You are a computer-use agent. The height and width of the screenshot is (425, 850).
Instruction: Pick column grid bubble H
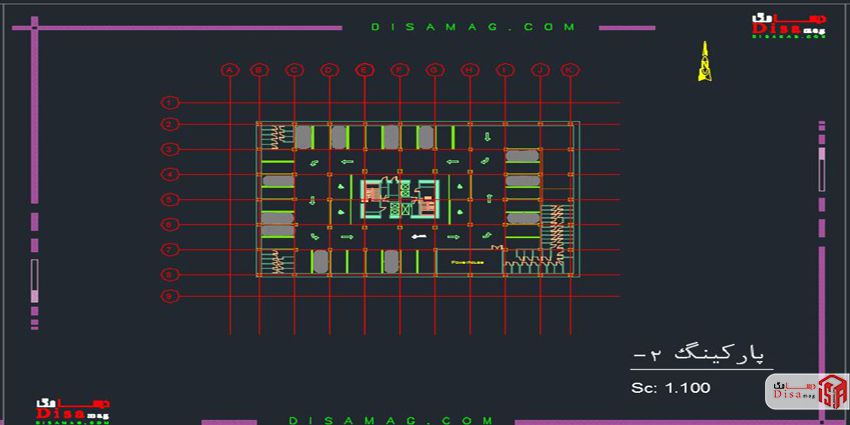469,70
